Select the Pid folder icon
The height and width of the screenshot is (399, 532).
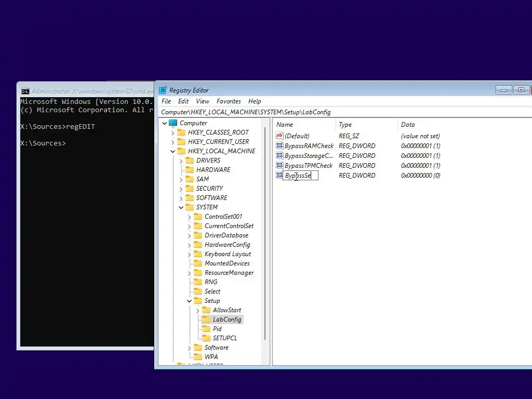[x=206, y=329]
